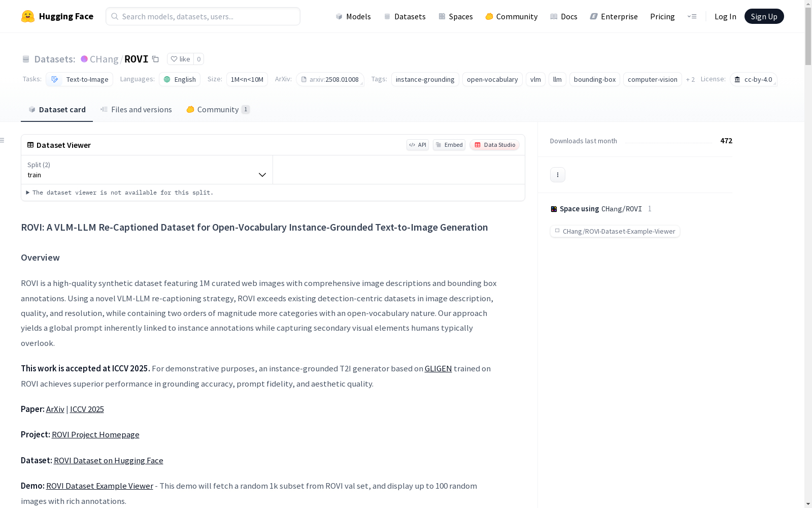Click the CHang author name
This screenshot has width=812, height=508.
104,59
